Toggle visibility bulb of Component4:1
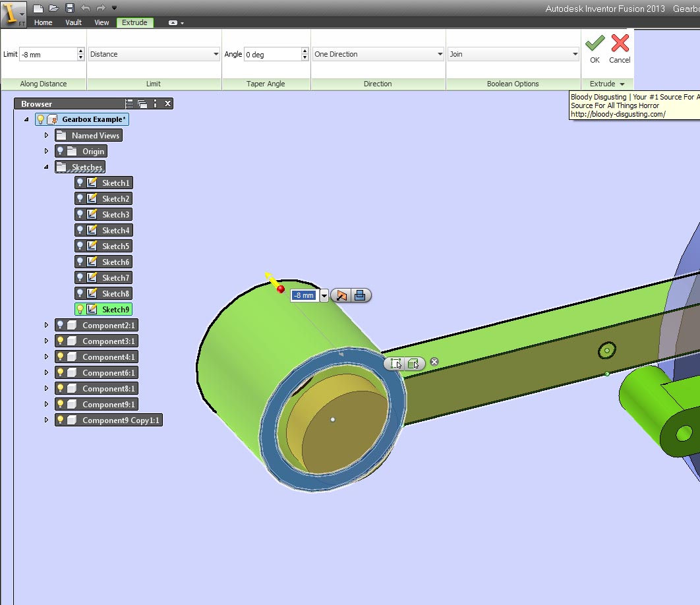Image resolution: width=700 pixels, height=605 pixels. 60,357
